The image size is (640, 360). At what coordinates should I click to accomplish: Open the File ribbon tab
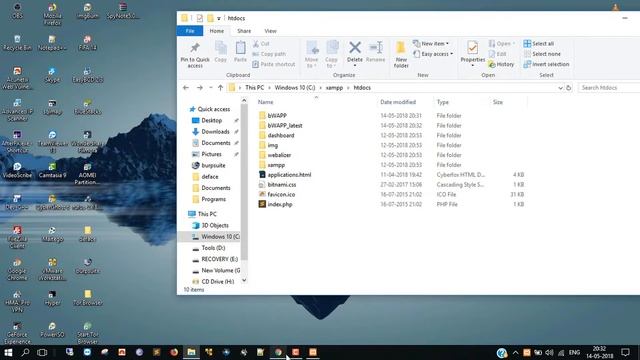click(190, 31)
